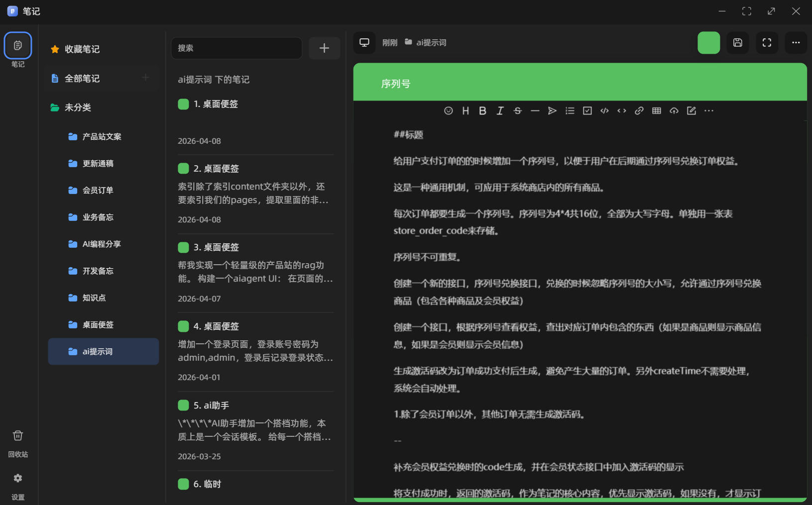Viewport: 812px width, 505px height.
Task: Click the 搜索 search field
Action: point(236,48)
